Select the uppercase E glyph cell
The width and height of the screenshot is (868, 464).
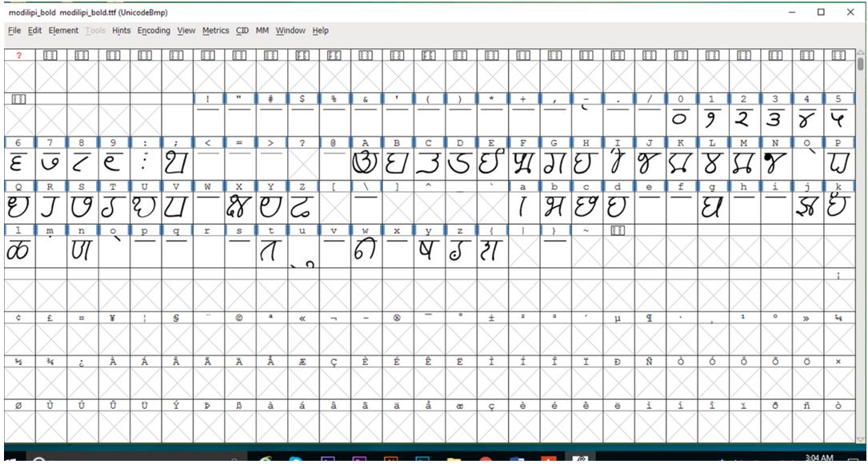(492, 163)
